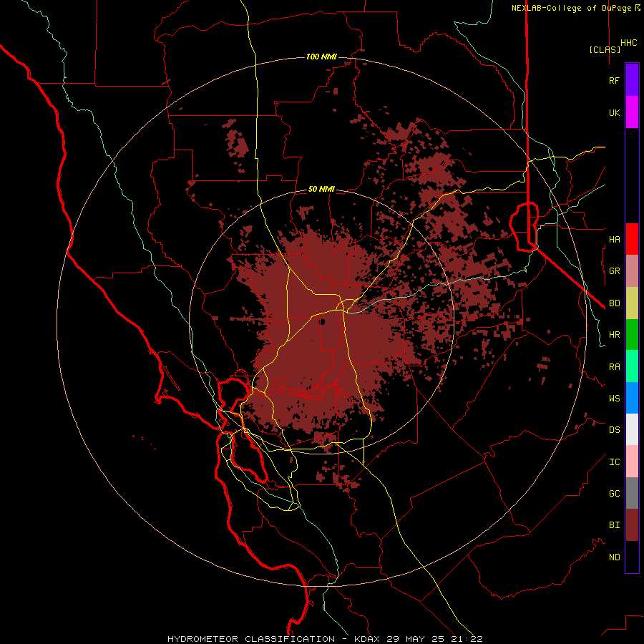Click the 'ND' legend label
This screenshot has width=644, height=644.
pyautogui.click(x=614, y=557)
